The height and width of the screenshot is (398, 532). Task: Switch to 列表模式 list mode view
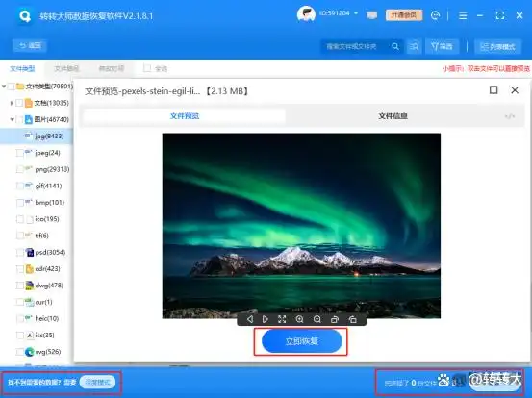coord(497,47)
